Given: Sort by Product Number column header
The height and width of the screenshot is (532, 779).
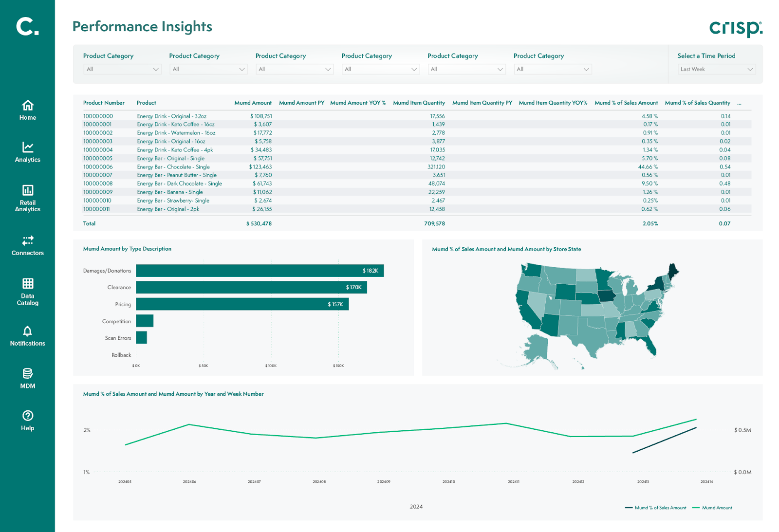Looking at the screenshot, I should tap(104, 103).
